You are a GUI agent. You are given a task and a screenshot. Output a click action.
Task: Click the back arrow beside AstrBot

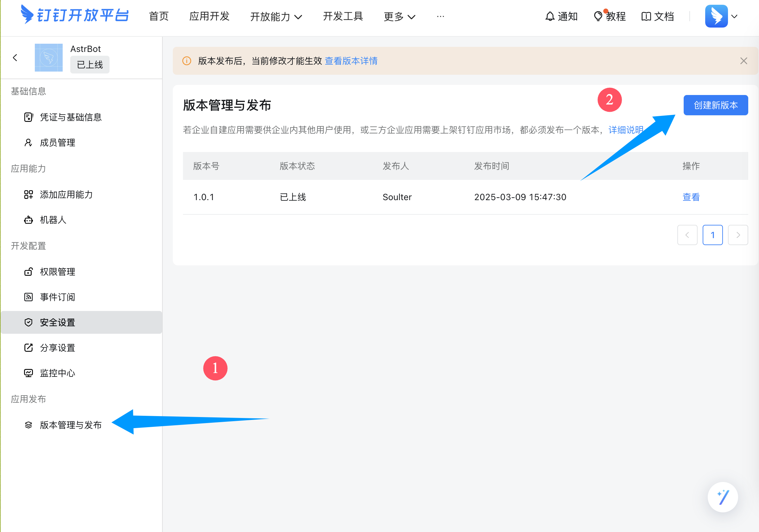point(15,58)
